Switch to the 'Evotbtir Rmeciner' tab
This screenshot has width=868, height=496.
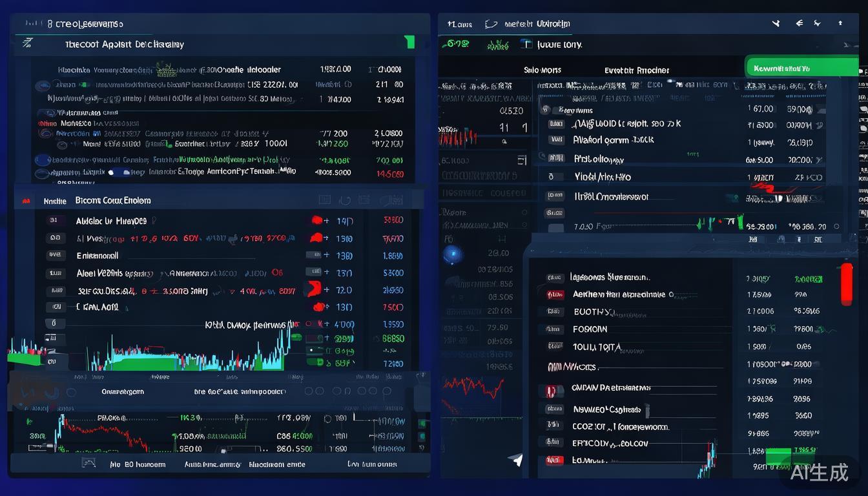tap(636, 70)
